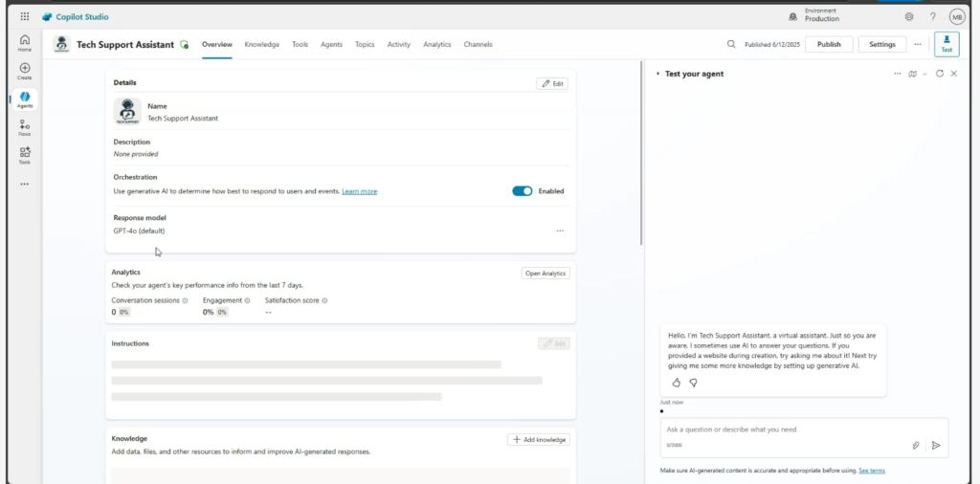Click the Published 6/12/2025 text
Screen dimensions: 980x484
[x=772, y=44]
